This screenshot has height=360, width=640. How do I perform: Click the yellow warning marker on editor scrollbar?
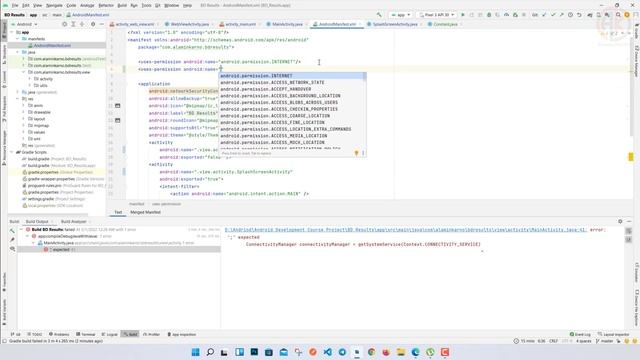point(631,157)
